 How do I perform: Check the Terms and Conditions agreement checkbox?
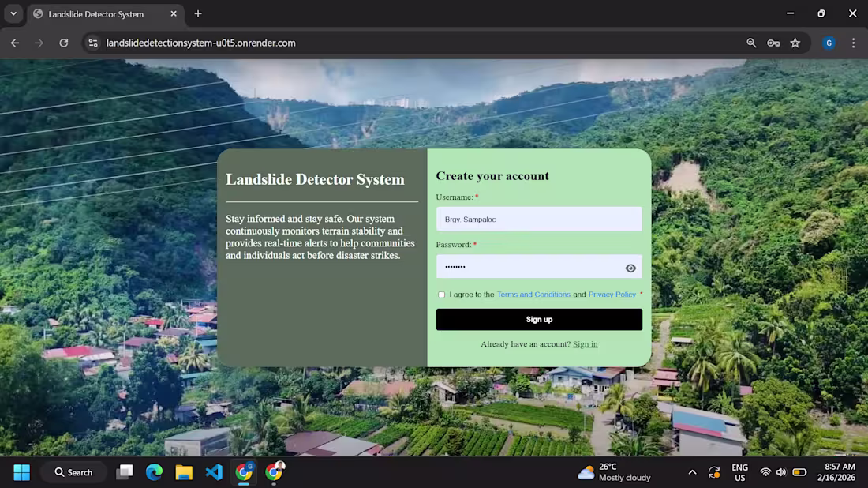pyautogui.click(x=441, y=294)
